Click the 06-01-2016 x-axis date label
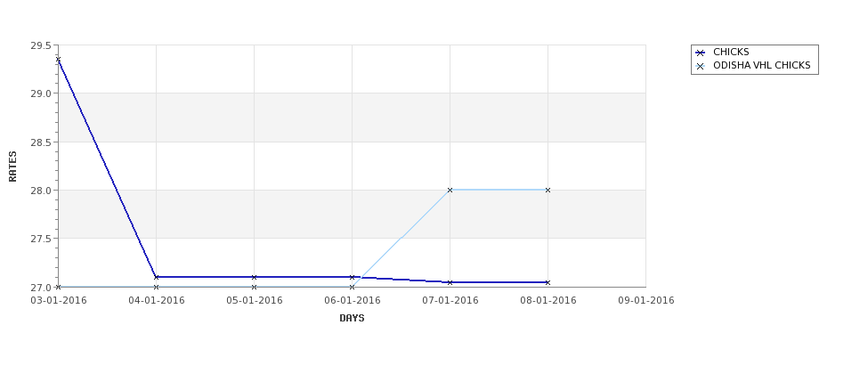The image size is (868, 382). tap(352, 301)
